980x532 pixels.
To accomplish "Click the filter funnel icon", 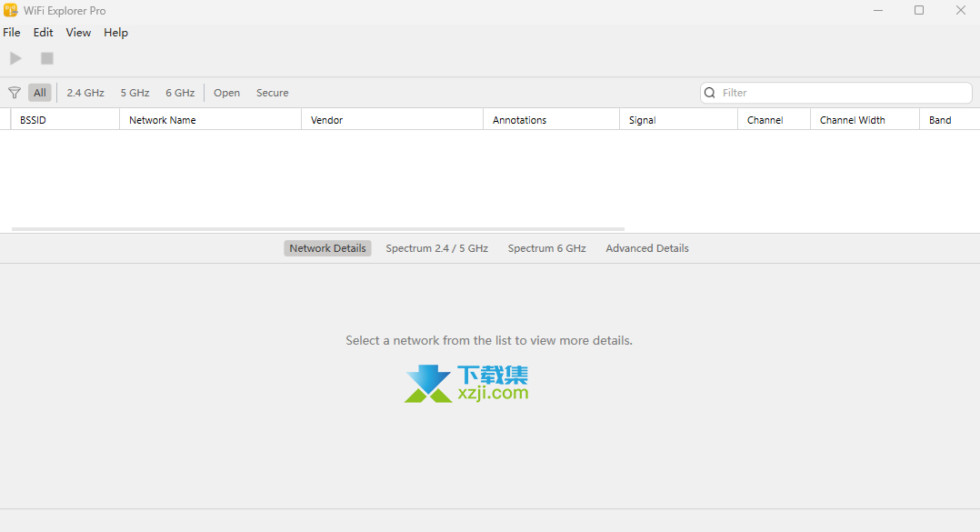I will [x=15, y=93].
